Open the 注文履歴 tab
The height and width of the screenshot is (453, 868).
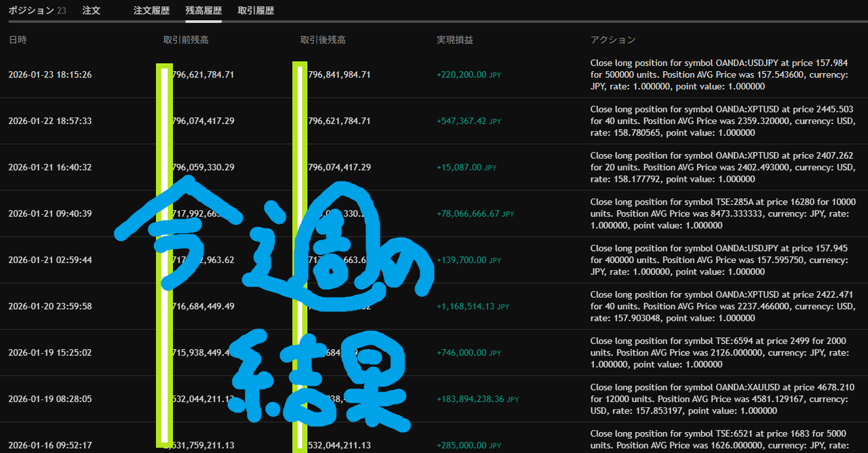click(x=151, y=11)
